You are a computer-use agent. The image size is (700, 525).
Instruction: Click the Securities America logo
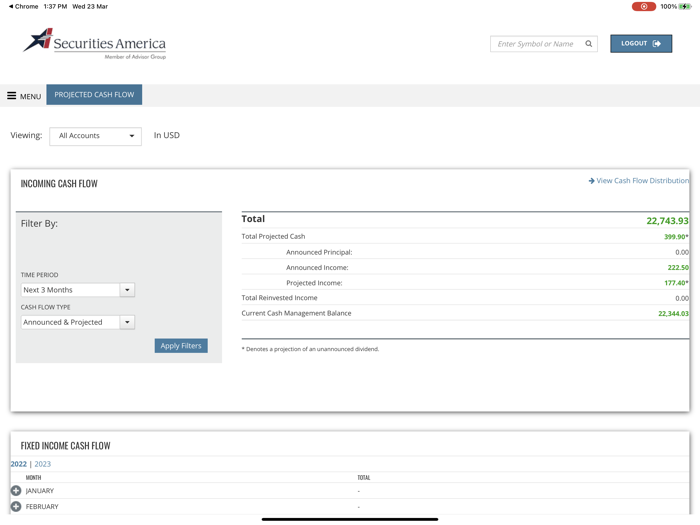pos(95,44)
